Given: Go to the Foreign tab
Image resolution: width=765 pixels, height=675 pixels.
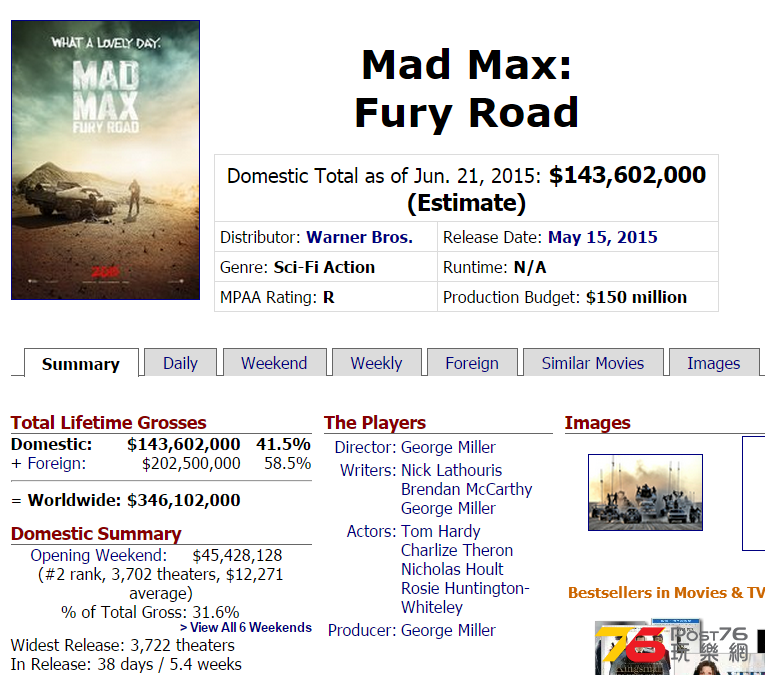Looking at the screenshot, I should [472, 363].
